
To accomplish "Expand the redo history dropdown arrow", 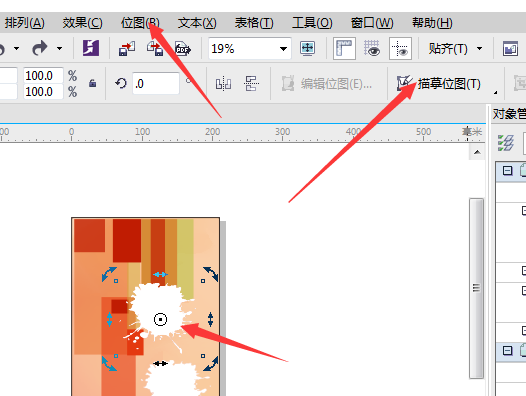I will point(59,49).
